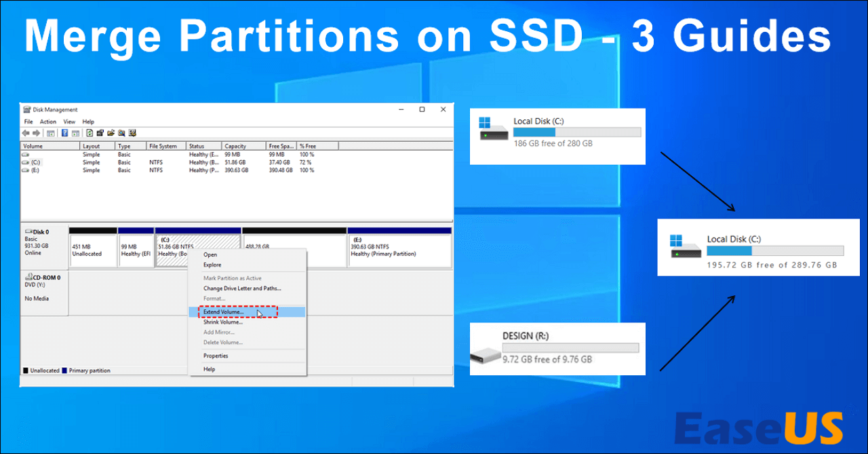Click "195.72 GB free of 289.76 GB" text

tap(772, 265)
